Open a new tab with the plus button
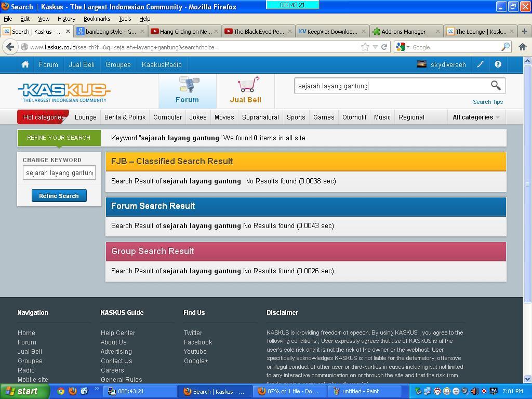The image size is (532, 399). [525, 31]
